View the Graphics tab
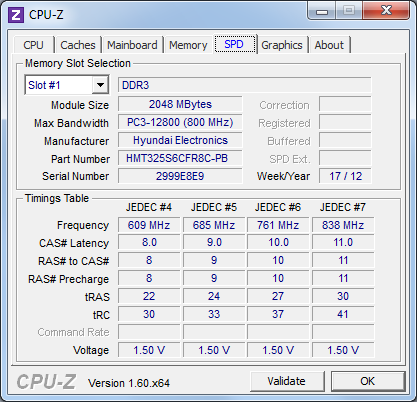The width and height of the screenshot is (417, 402). coord(282,45)
